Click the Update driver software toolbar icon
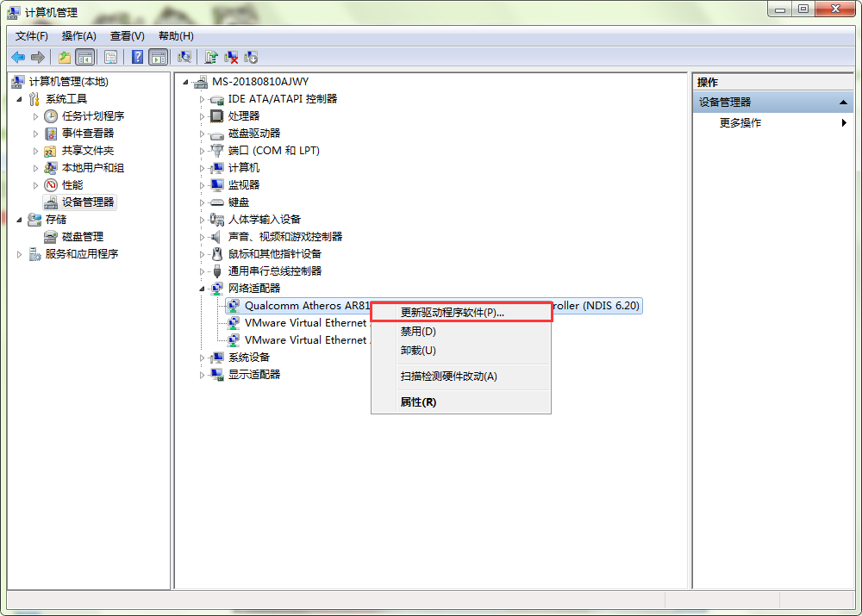862x616 pixels. (211, 57)
